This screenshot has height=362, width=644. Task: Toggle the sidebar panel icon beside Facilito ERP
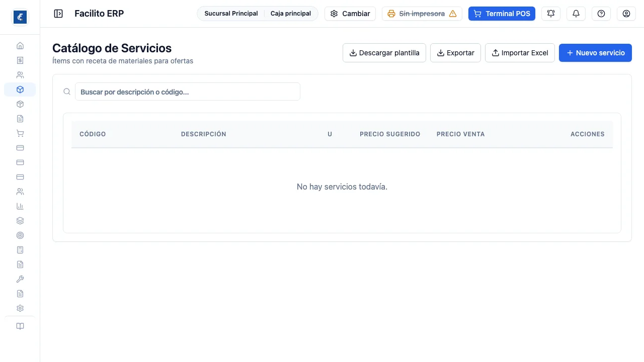(x=58, y=14)
